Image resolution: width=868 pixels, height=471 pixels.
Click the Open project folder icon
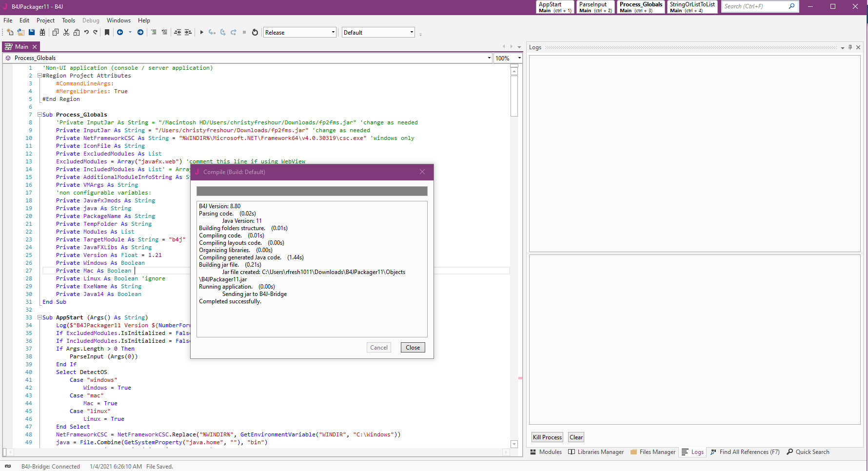pos(21,32)
